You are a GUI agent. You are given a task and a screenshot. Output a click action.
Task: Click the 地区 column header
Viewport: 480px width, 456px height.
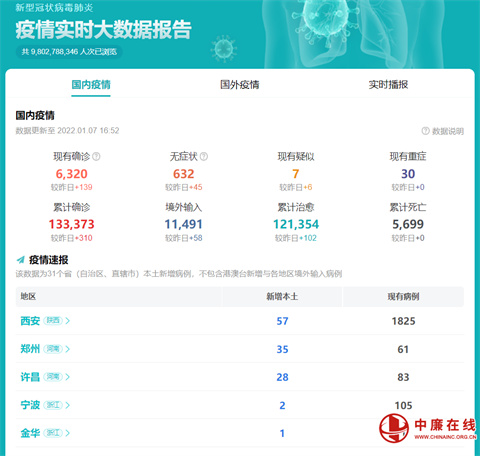tap(28, 296)
